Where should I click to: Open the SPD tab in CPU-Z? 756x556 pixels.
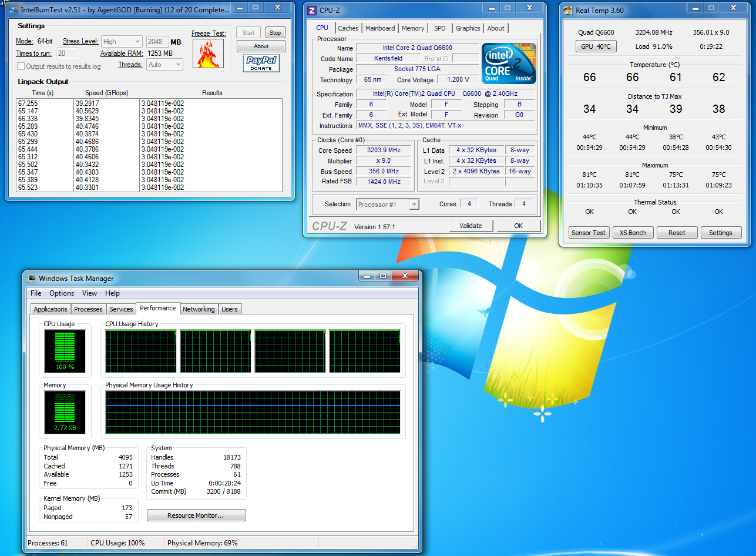[440, 28]
